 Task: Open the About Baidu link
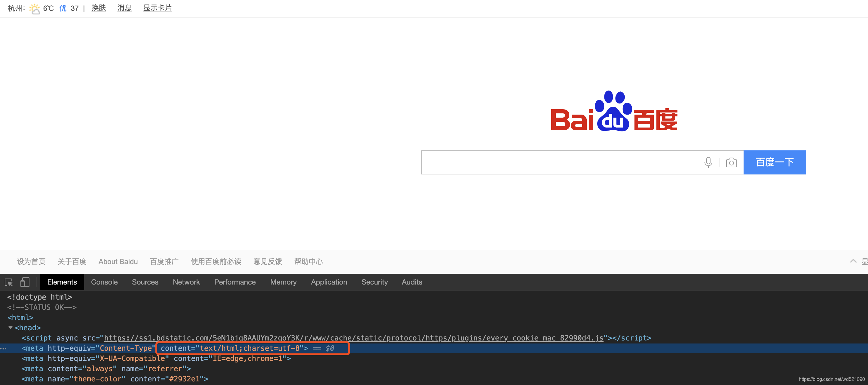tap(118, 262)
